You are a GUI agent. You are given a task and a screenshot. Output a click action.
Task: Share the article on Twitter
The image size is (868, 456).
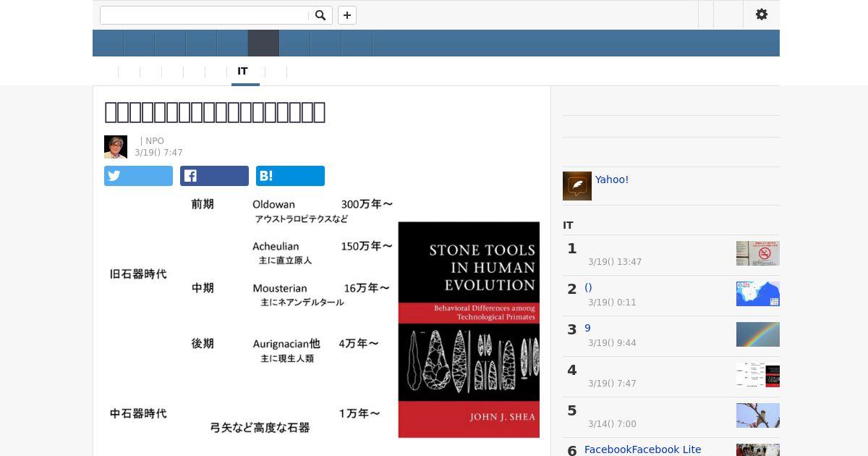(138, 176)
